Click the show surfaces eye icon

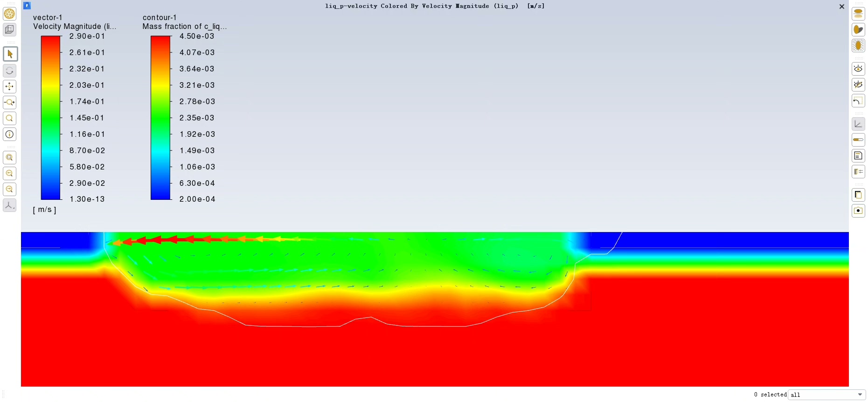pos(858,69)
